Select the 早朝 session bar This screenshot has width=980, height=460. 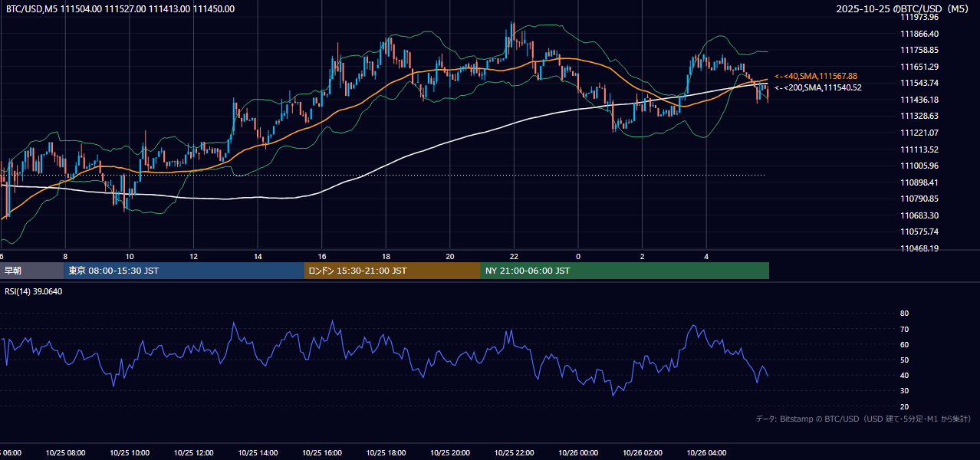pos(31,271)
